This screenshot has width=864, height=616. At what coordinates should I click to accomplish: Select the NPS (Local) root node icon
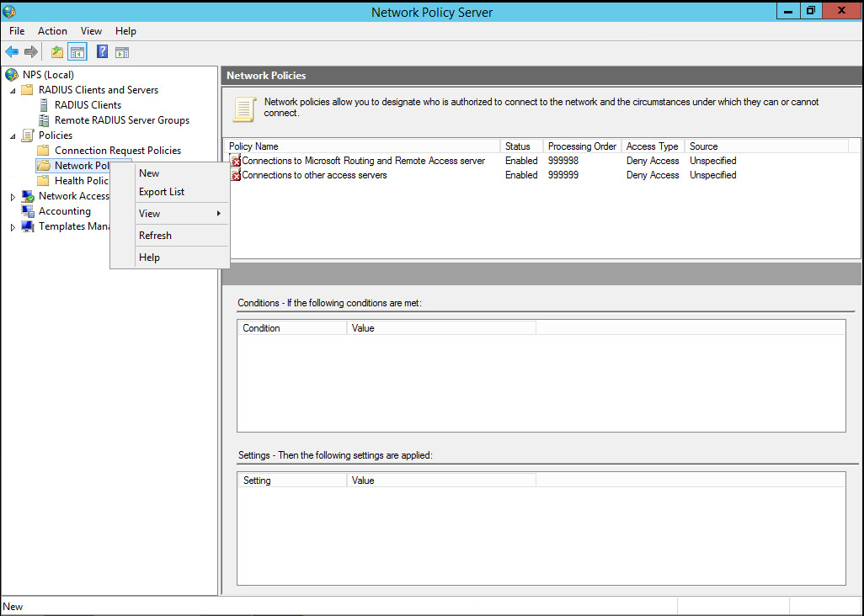12,75
